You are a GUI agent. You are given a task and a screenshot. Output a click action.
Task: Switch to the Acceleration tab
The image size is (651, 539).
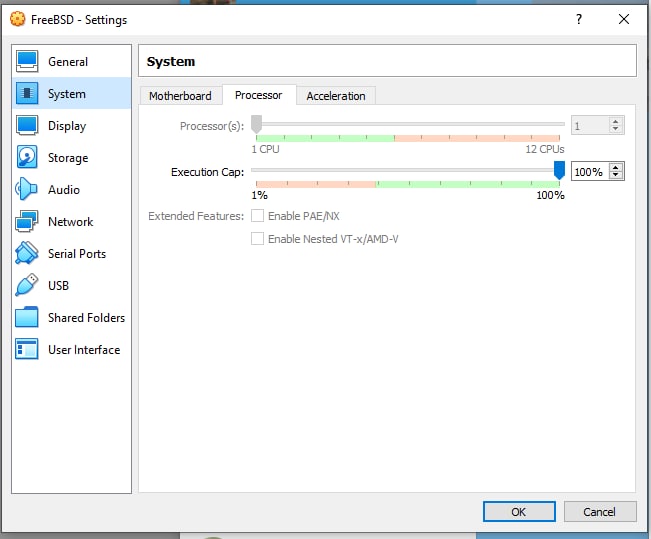point(336,96)
